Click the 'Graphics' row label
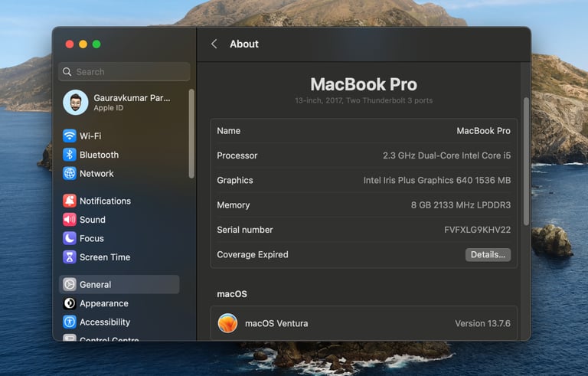Image resolution: width=588 pixels, height=376 pixels. coord(235,180)
